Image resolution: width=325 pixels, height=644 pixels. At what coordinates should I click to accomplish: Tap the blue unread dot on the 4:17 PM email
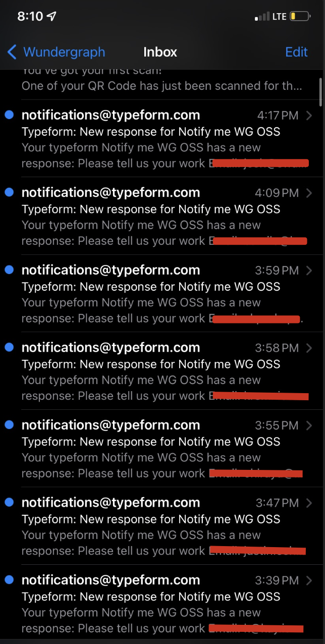9,115
